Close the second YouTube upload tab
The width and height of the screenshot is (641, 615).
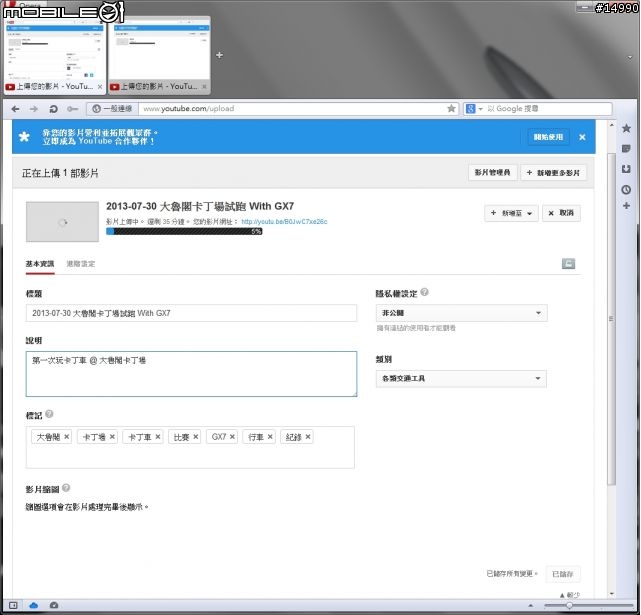(204, 87)
